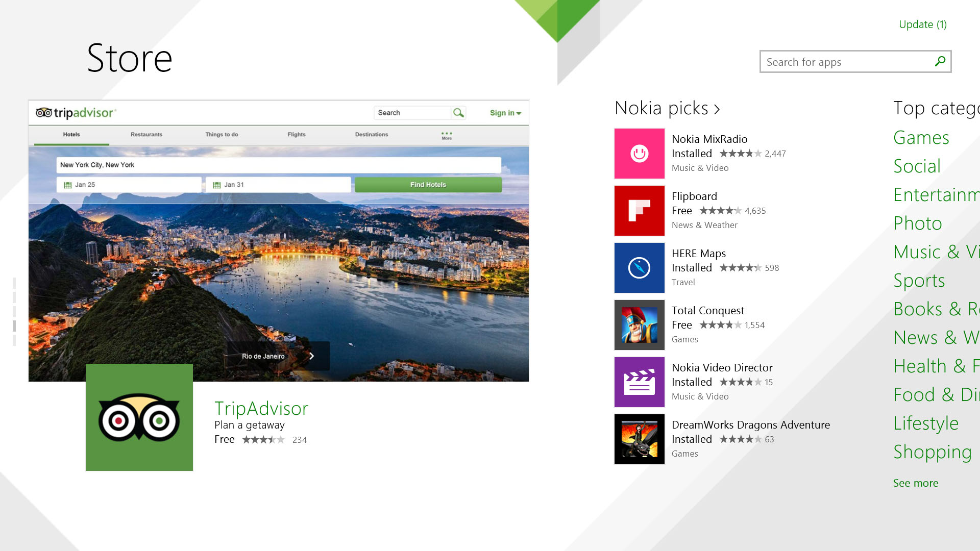Screen dimensions: 980x551
Task: Click the HERE Maps title text
Action: (699, 254)
